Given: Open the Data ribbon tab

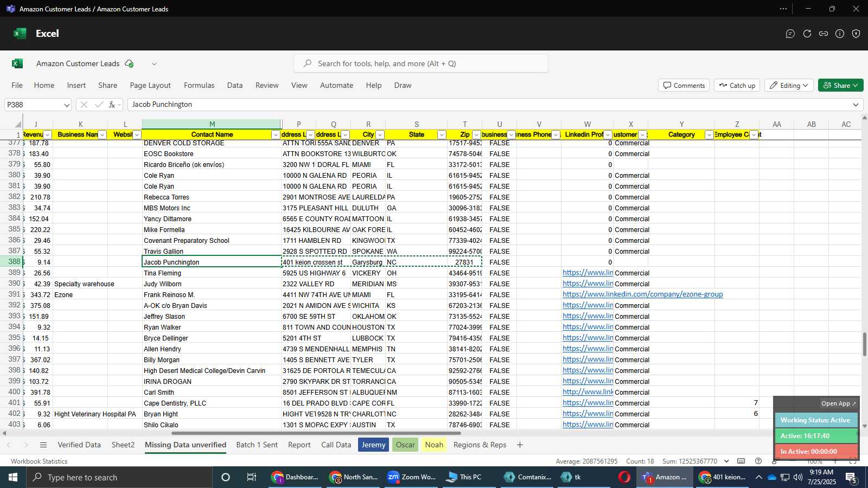Looking at the screenshot, I should pos(235,85).
